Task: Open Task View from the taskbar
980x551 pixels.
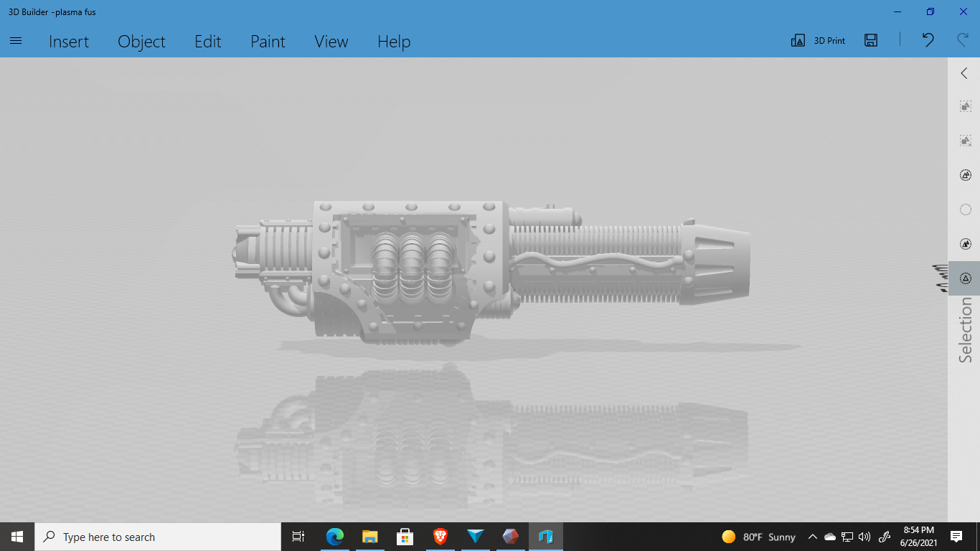Action: pos(298,537)
